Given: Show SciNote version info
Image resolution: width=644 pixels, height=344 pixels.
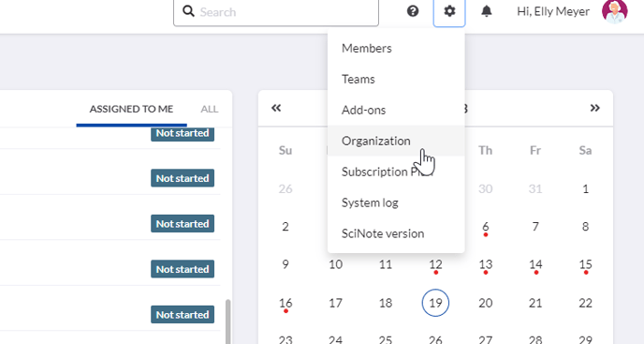Looking at the screenshot, I should click(396, 233).
